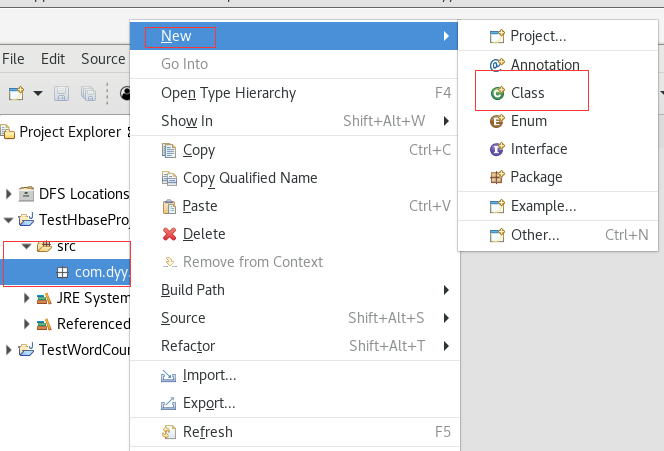Click the red Delete cross icon
The height and width of the screenshot is (451, 664).
[x=169, y=234]
